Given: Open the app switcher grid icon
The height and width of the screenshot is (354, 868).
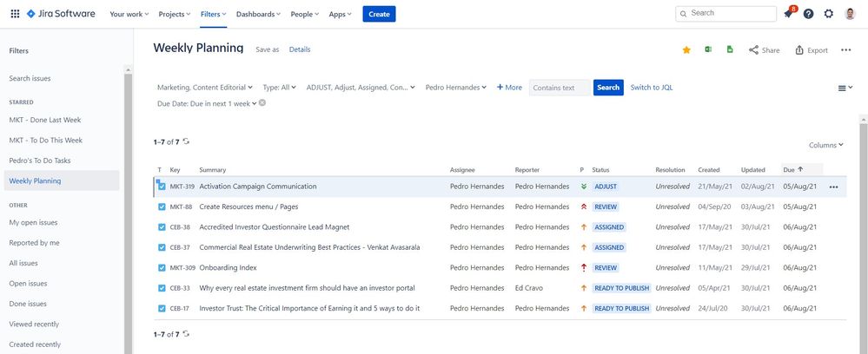Looking at the screenshot, I should (x=15, y=14).
